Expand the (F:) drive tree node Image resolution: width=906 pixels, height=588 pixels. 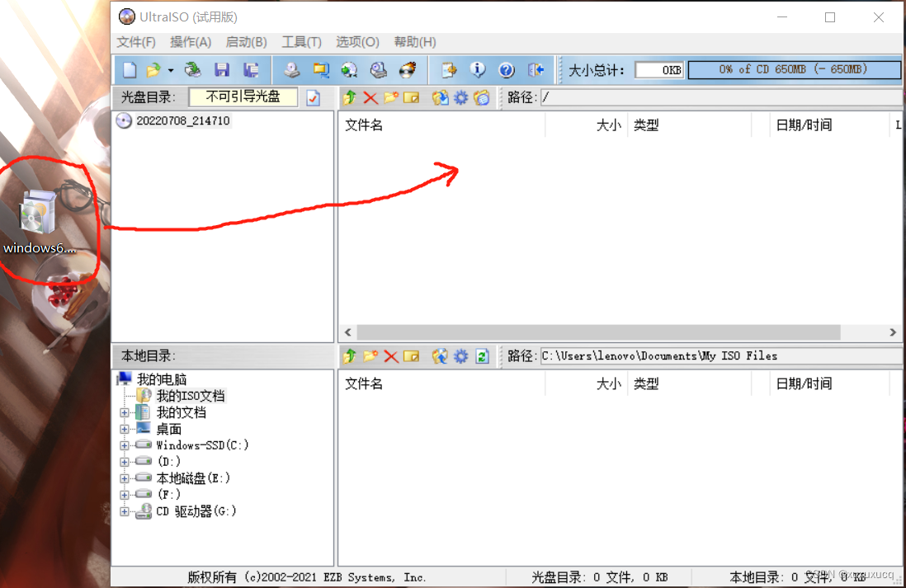pyautogui.click(x=125, y=495)
